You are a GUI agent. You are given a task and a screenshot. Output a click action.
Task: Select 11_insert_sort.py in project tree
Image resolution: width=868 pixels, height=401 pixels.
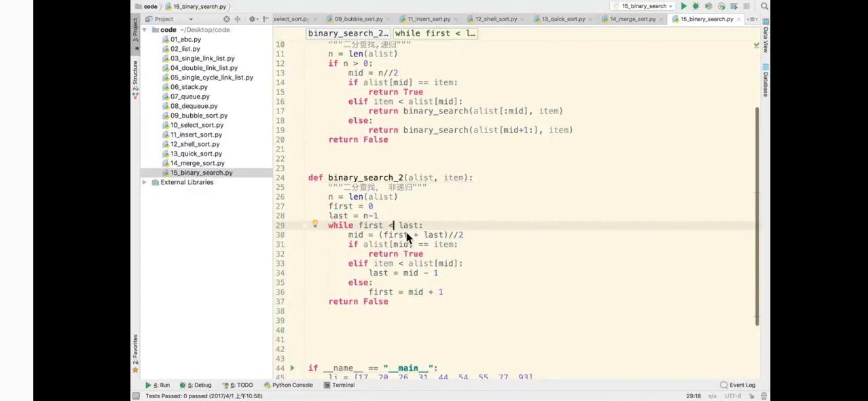195,135
